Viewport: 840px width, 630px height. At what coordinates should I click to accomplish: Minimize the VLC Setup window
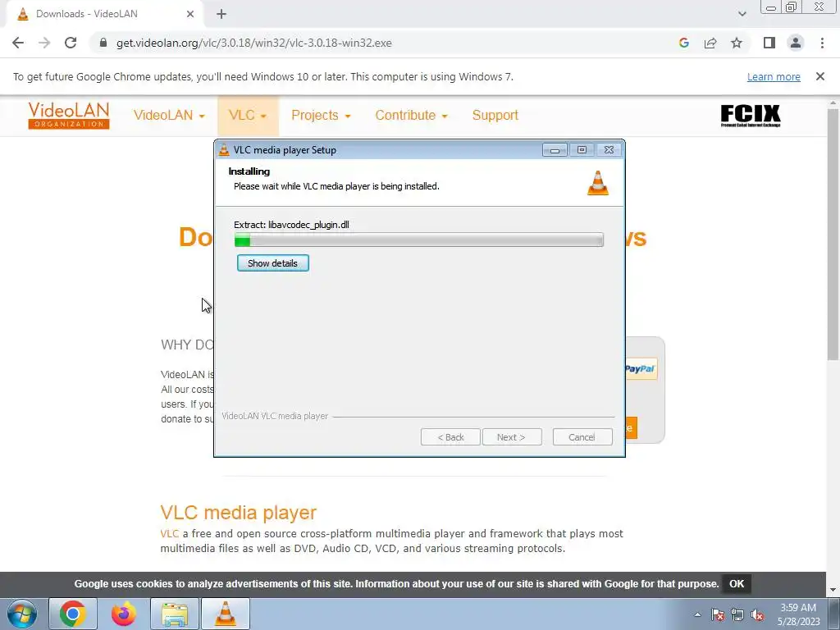click(x=555, y=150)
